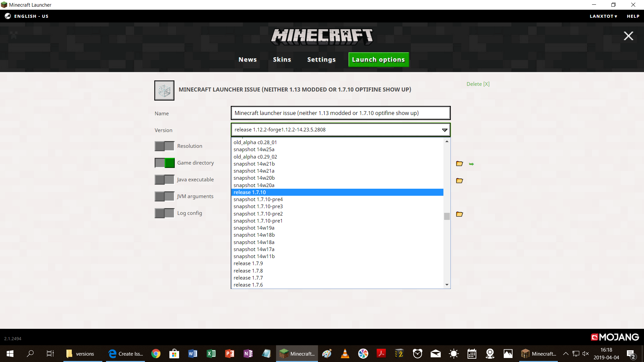
Task: Click the Delete [X] link
Action: click(478, 84)
